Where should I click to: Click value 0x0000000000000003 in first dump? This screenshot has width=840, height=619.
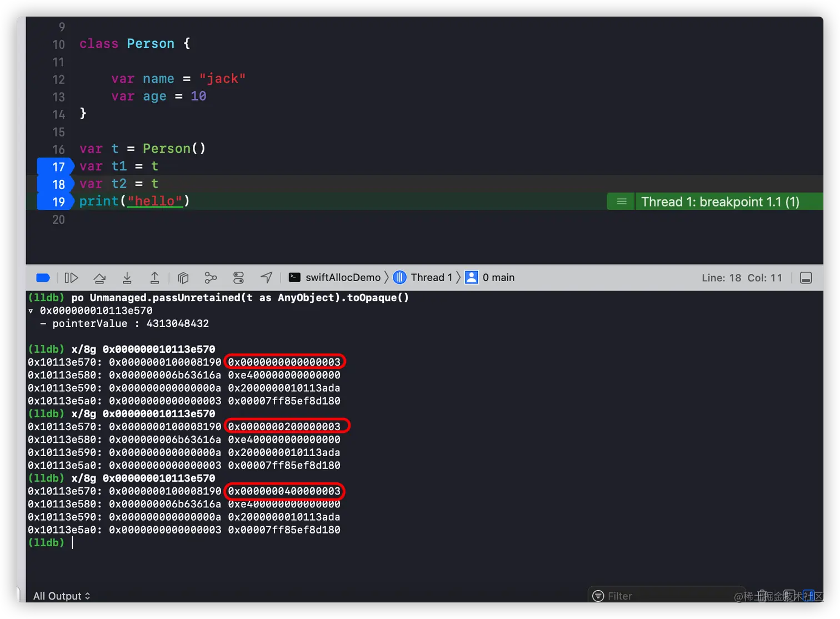click(x=284, y=362)
